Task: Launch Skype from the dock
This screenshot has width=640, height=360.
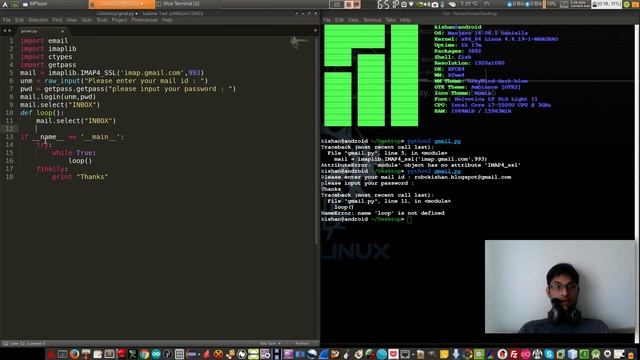Action: [x=549, y=354]
